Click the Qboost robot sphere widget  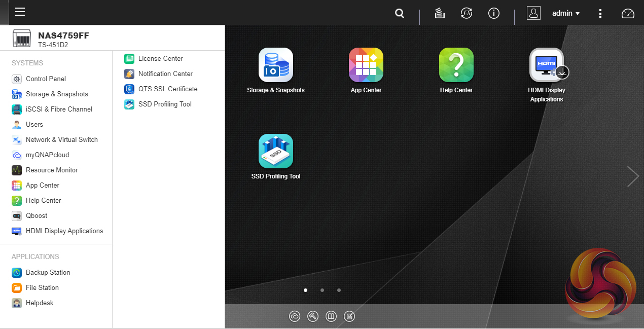pyautogui.click(x=600, y=283)
